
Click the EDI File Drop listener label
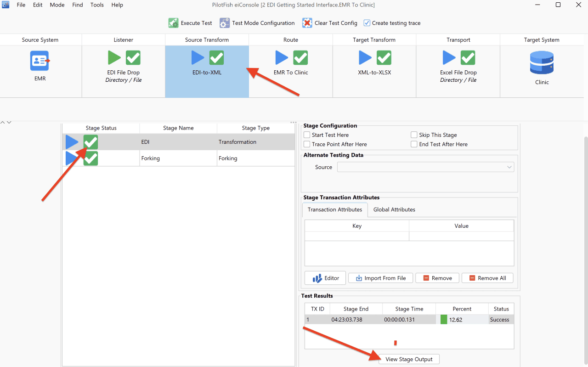124,73
